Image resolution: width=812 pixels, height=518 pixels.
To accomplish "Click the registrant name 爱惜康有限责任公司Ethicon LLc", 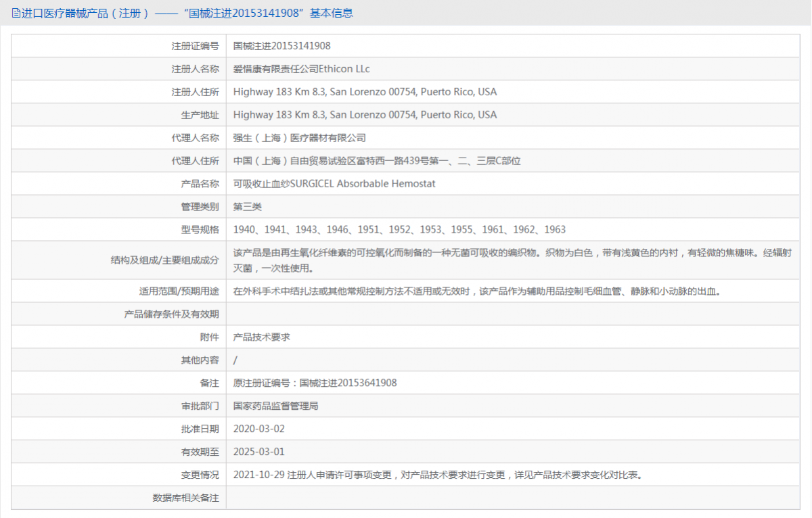I will point(301,69).
